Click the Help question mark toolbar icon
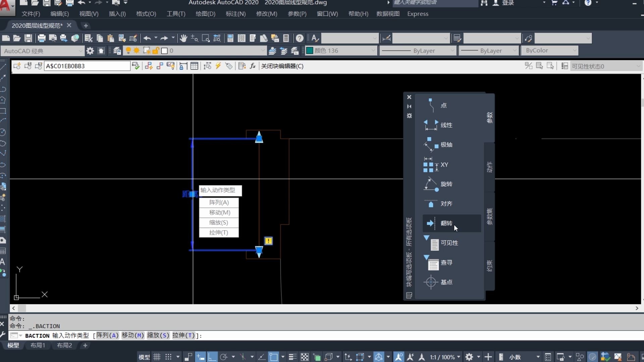 coord(300,38)
